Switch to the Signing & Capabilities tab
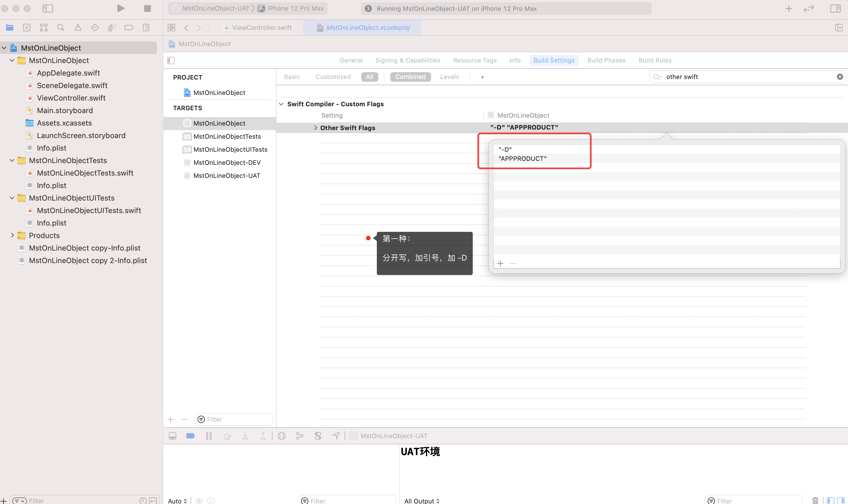The height and width of the screenshot is (504, 848). point(408,60)
